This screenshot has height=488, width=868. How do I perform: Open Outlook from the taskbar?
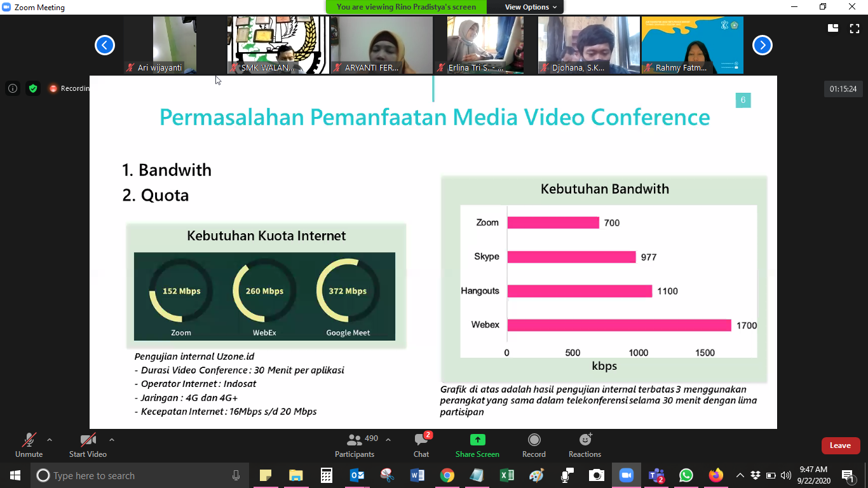357,475
